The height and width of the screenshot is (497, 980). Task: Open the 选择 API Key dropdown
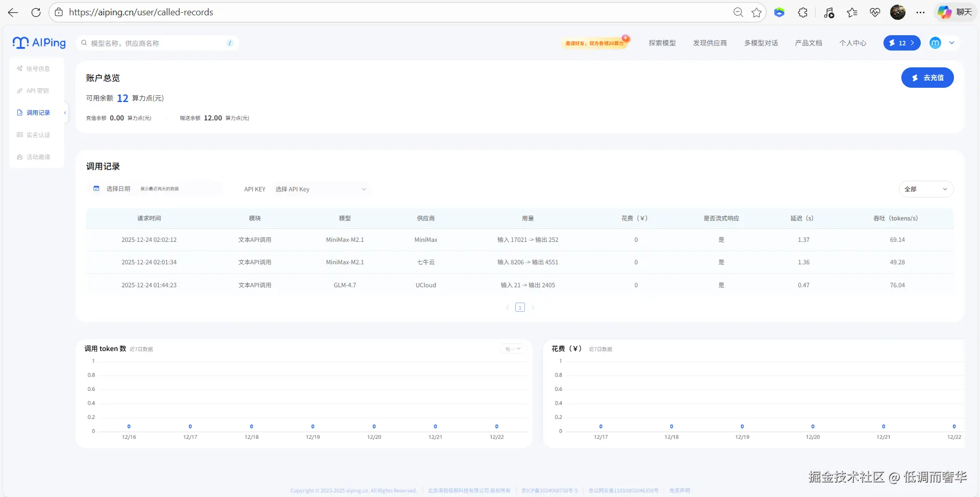321,189
